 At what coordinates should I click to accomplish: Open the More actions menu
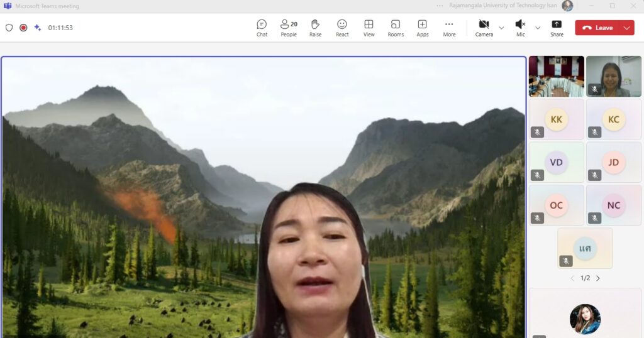(x=449, y=28)
